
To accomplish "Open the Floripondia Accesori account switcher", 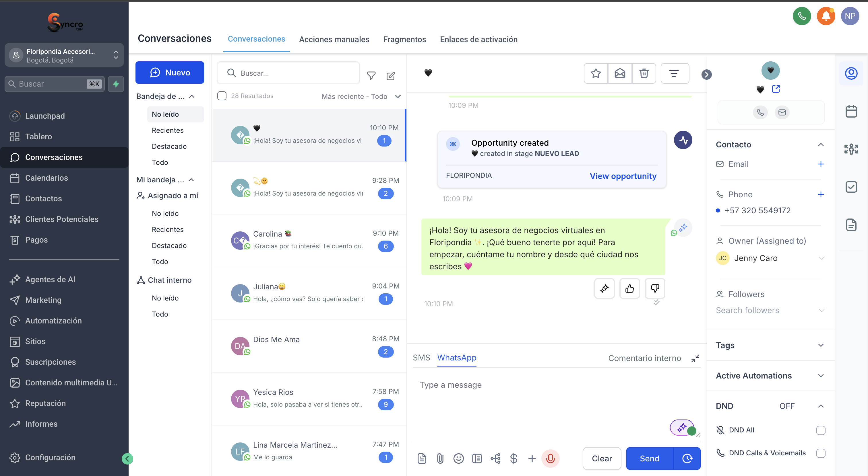I will coord(64,55).
